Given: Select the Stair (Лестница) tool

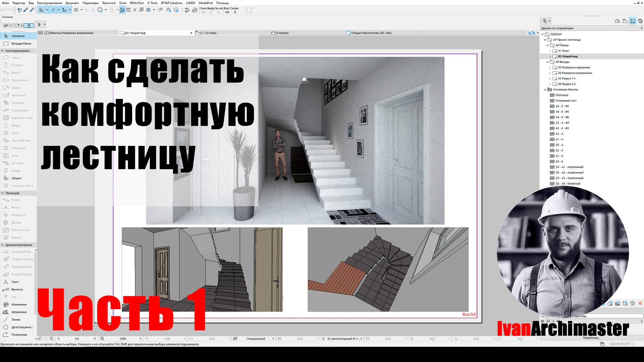Looking at the screenshot, I should coord(18,103).
